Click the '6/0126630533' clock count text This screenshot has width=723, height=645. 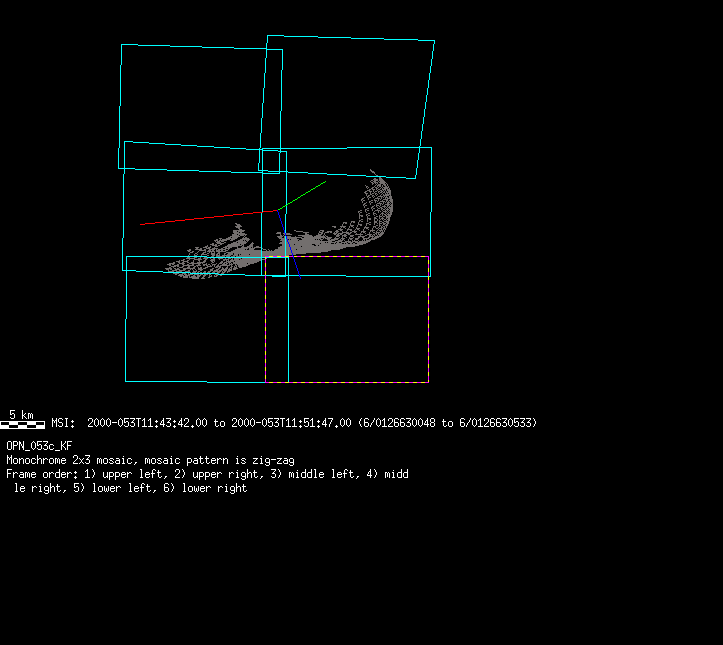pyautogui.click(x=496, y=423)
